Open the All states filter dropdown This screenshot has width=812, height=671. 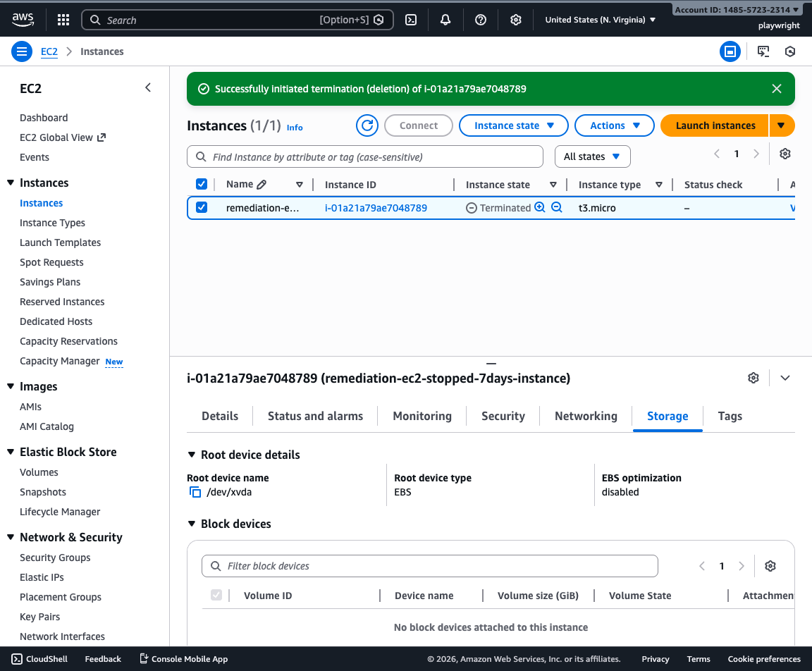pos(593,156)
